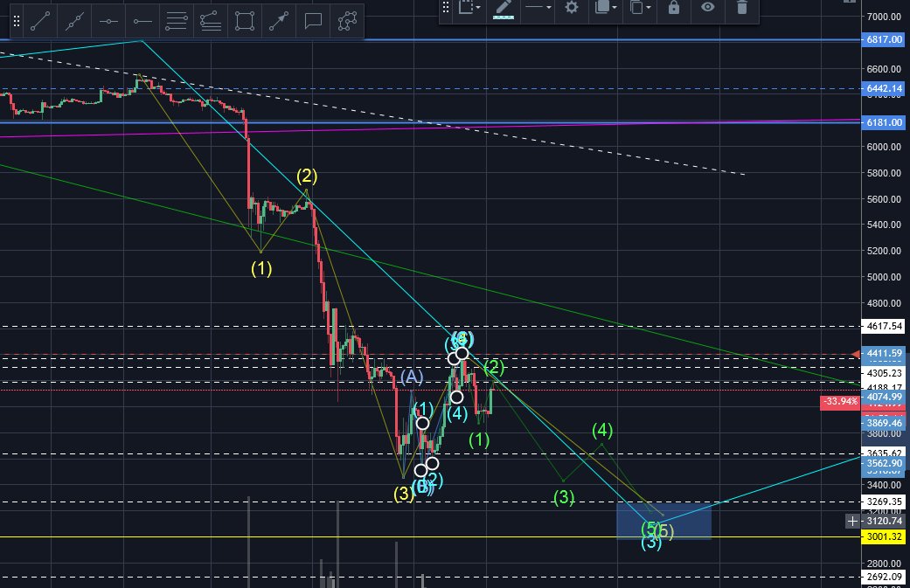Click the green wave (3) label
The height and width of the screenshot is (588, 910).
tap(564, 497)
